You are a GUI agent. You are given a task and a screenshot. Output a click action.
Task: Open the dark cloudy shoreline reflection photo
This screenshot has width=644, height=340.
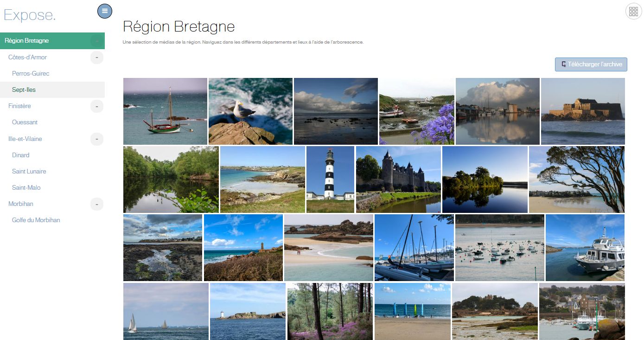336,111
